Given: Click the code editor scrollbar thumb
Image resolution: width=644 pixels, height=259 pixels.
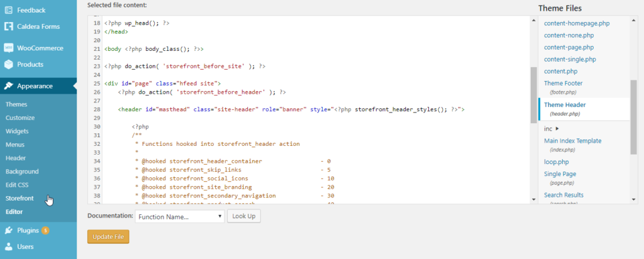Looking at the screenshot, I should tap(533, 95).
